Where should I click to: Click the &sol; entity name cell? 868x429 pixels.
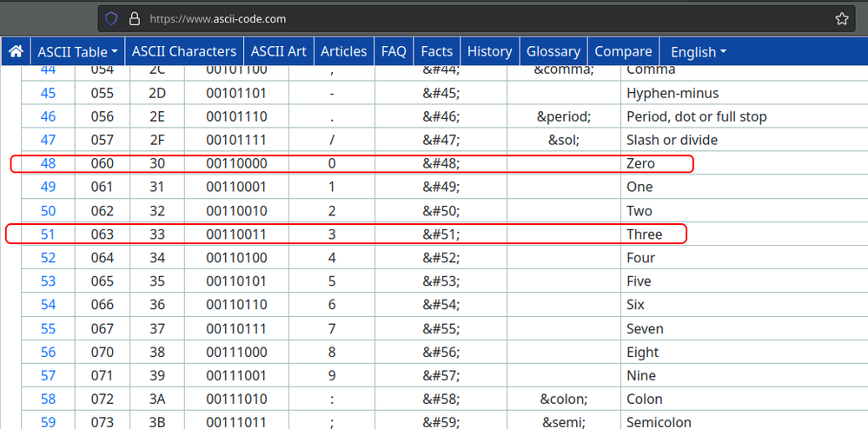click(x=564, y=140)
